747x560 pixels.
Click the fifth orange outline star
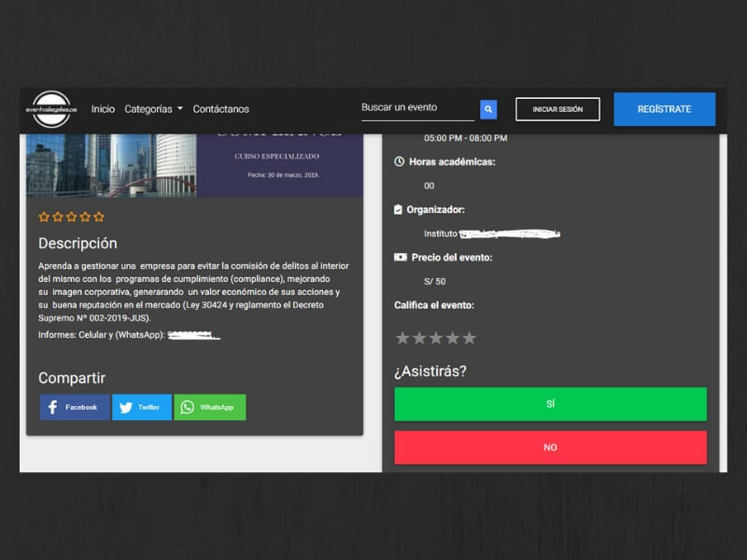[x=99, y=217]
